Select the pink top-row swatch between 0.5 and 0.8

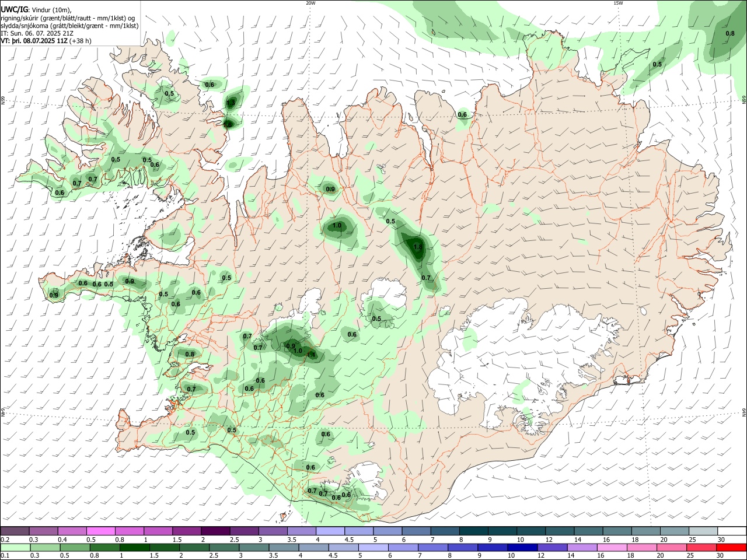point(100,531)
